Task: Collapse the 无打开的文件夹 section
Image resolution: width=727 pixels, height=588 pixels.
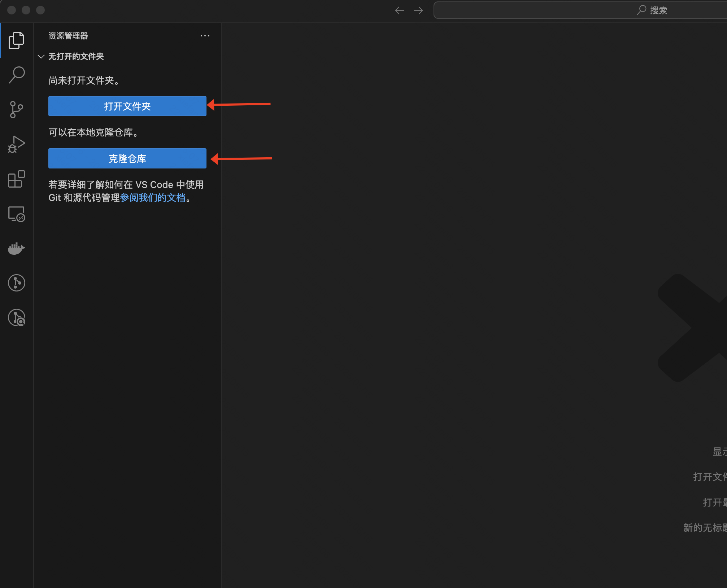Action: 41,56
